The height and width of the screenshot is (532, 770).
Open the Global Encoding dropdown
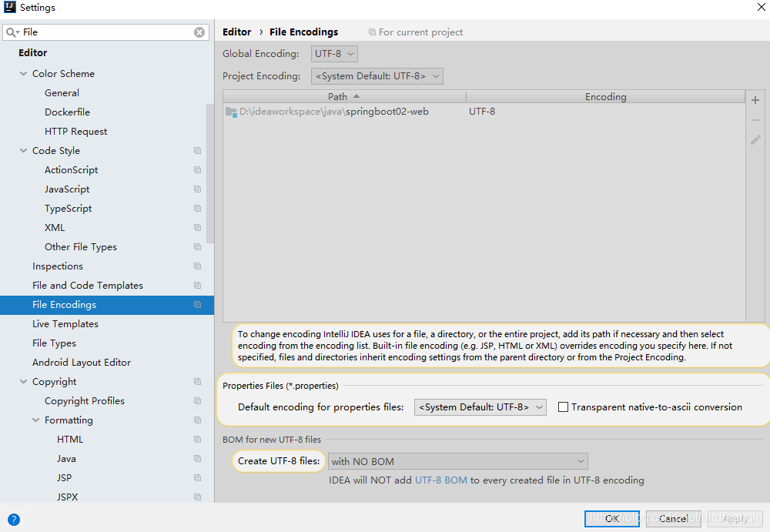pyautogui.click(x=334, y=54)
